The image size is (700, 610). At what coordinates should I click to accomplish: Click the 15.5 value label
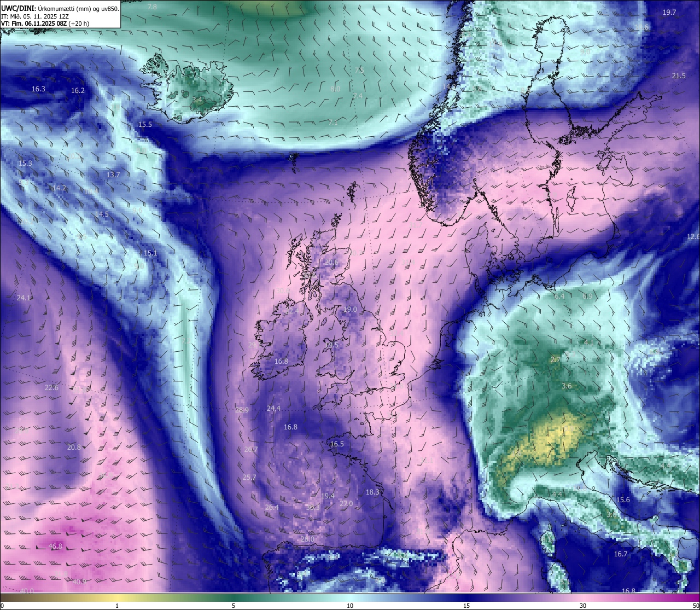point(145,125)
